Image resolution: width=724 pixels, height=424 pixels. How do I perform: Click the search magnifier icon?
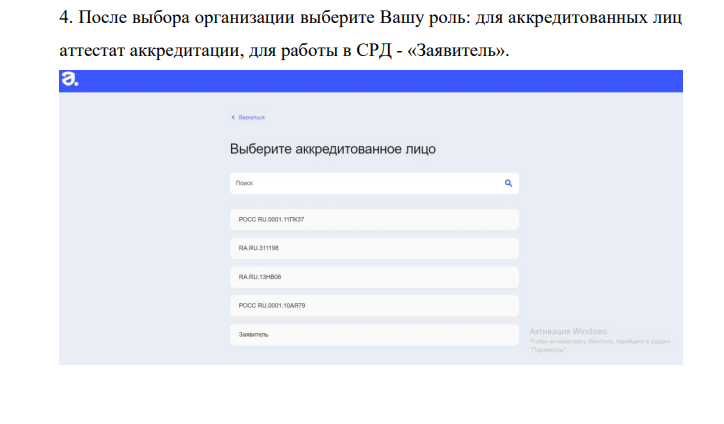[508, 183]
